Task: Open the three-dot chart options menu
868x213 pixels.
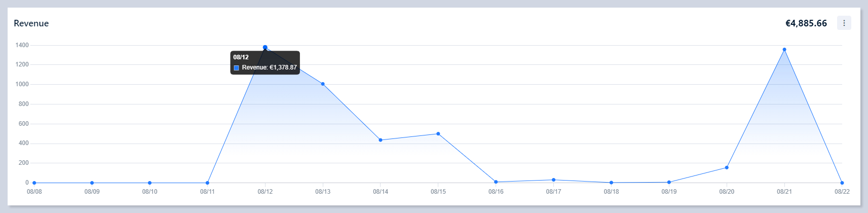Action: pyautogui.click(x=844, y=23)
